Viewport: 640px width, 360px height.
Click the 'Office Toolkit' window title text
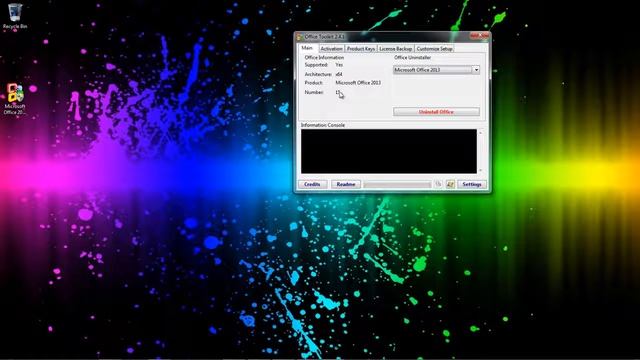324,37
